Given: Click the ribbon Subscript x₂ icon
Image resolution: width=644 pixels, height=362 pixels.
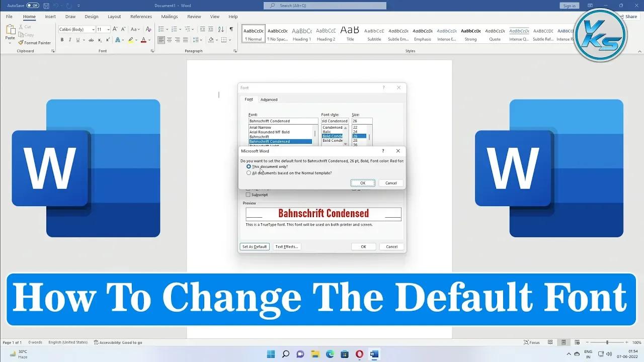Looking at the screenshot, I should point(100,40).
